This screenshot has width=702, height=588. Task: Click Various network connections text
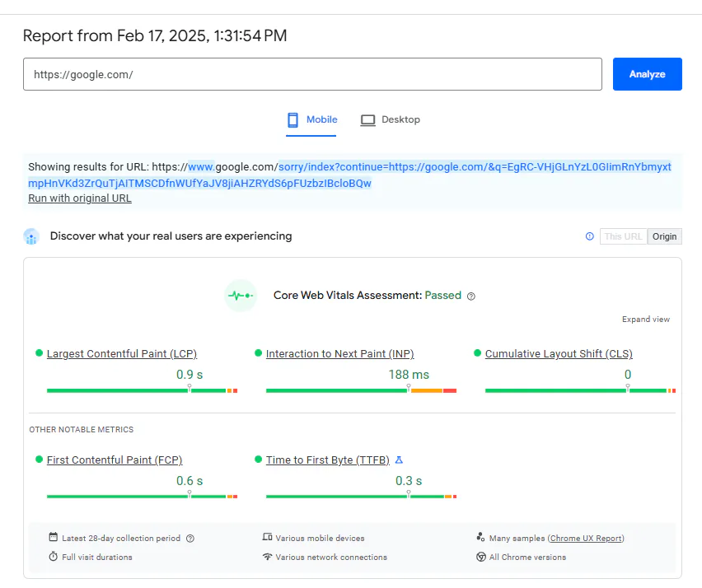(x=331, y=558)
